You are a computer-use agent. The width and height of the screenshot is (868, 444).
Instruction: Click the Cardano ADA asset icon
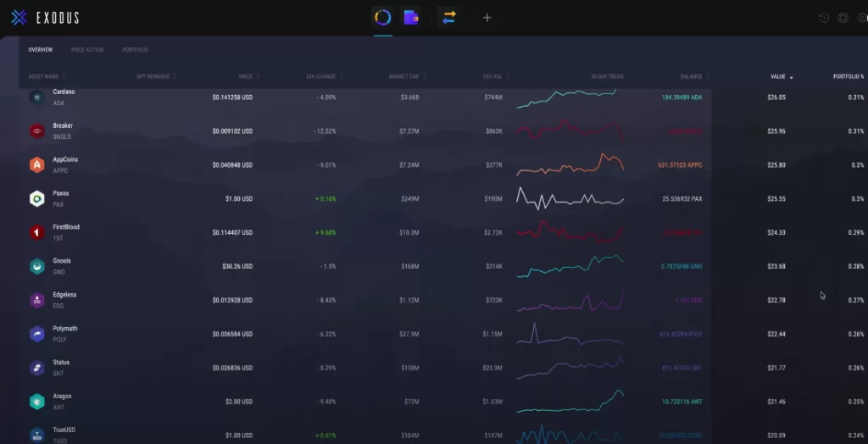click(37, 97)
